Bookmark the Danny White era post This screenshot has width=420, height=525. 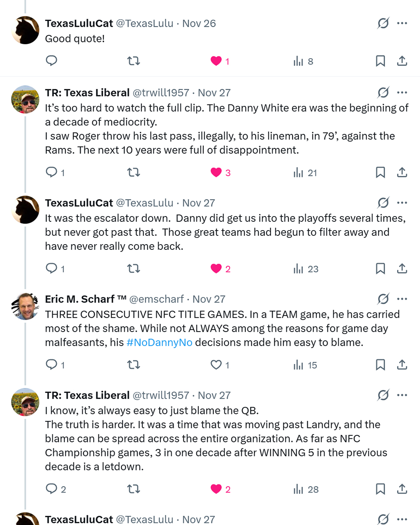[x=380, y=173]
